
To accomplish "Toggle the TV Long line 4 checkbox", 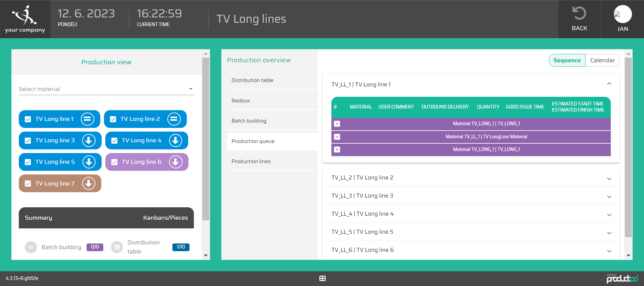I will 114,141.
